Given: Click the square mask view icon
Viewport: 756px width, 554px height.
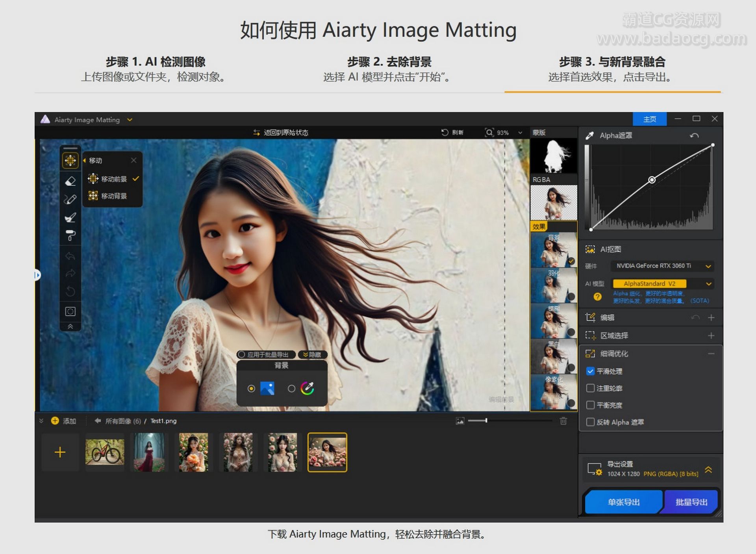Looking at the screenshot, I should pyautogui.click(x=70, y=312).
